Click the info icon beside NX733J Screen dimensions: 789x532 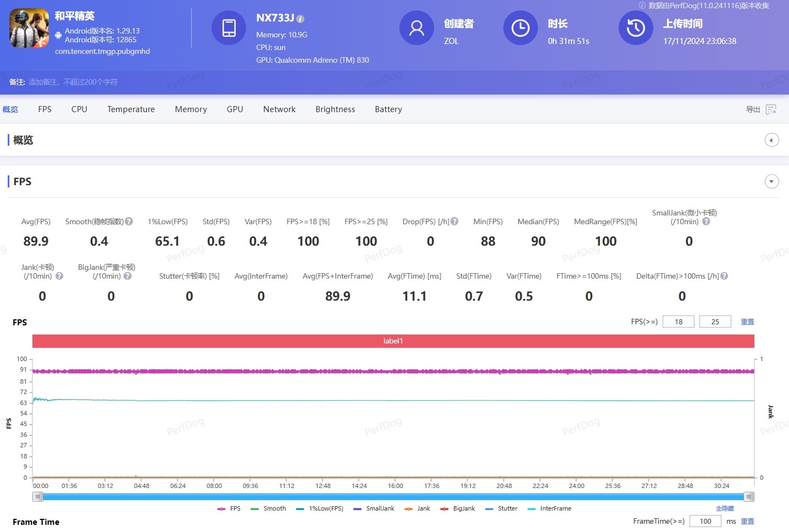300,19
